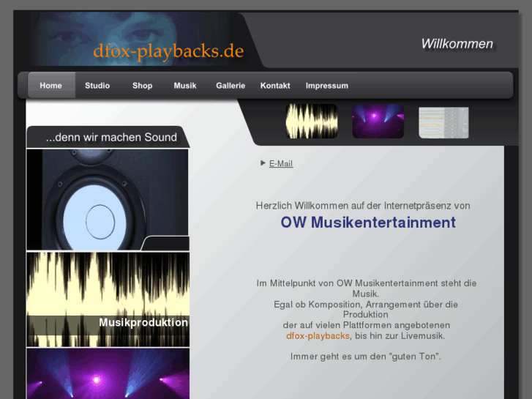
Task: Open the small waveform thumbnail in header
Action: 312,121
